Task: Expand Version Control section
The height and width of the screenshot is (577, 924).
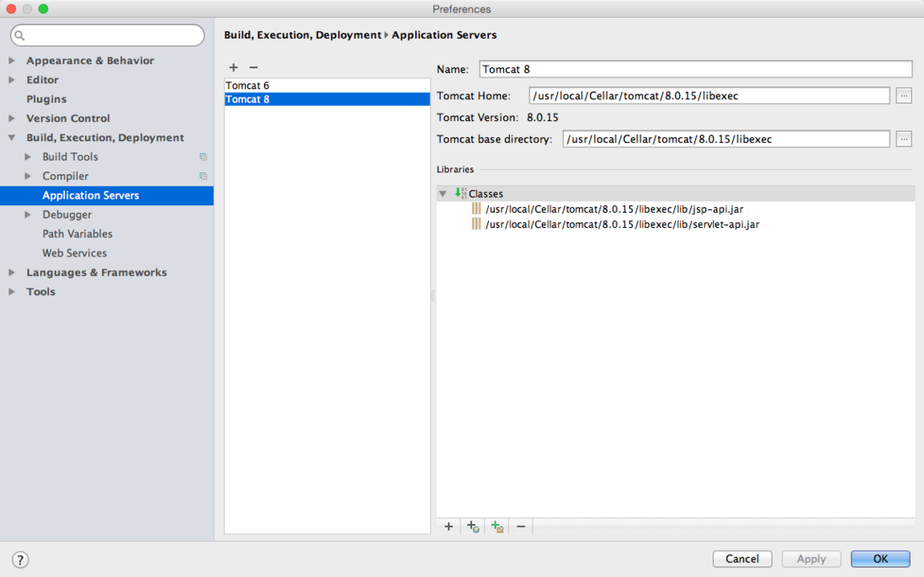Action: [12, 119]
